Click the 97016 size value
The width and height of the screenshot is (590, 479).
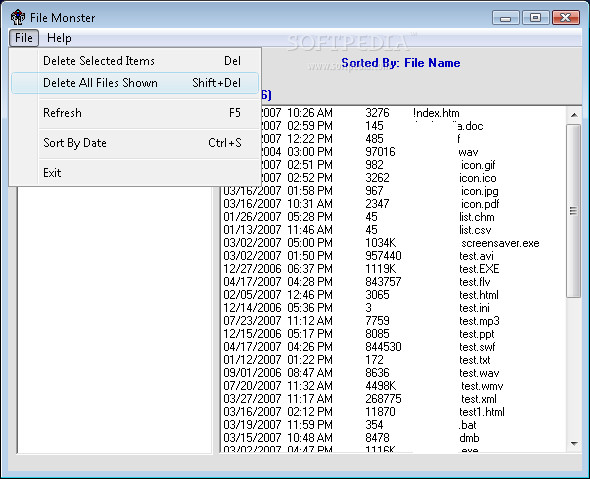click(380, 152)
